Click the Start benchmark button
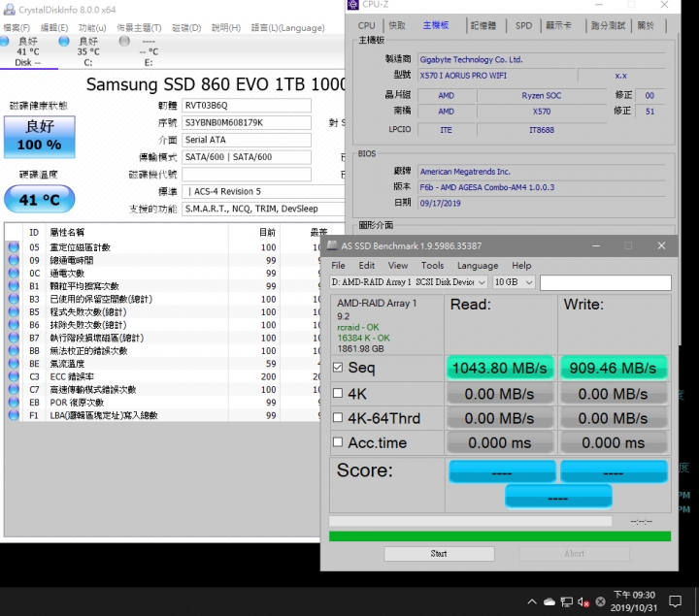Image resolution: width=699 pixels, height=616 pixels. (439, 554)
